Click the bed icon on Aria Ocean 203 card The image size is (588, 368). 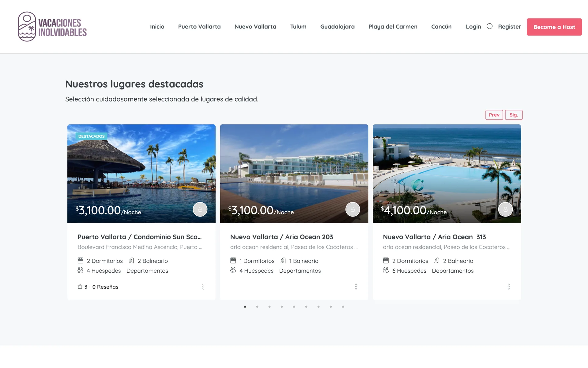point(233,260)
